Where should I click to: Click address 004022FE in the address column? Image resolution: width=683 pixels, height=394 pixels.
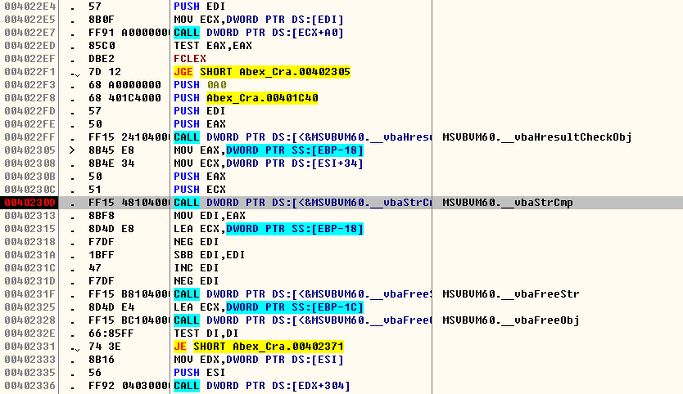pyautogui.click(x=30, y=124)
